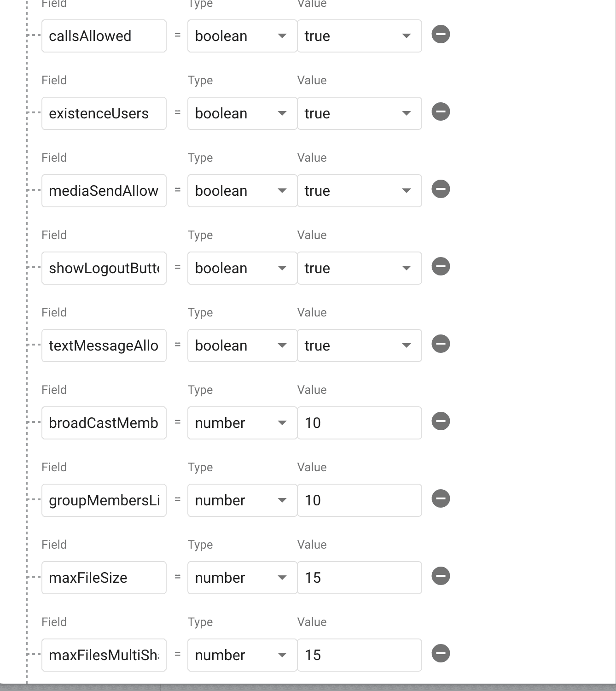
Task: Delete the existenceUsers parameter
Action: click(x=441, y=112)
